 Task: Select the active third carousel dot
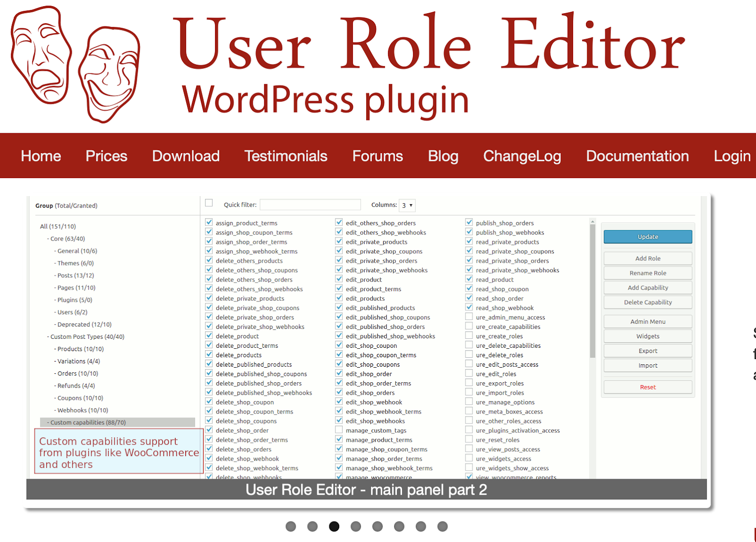point(334,526)
